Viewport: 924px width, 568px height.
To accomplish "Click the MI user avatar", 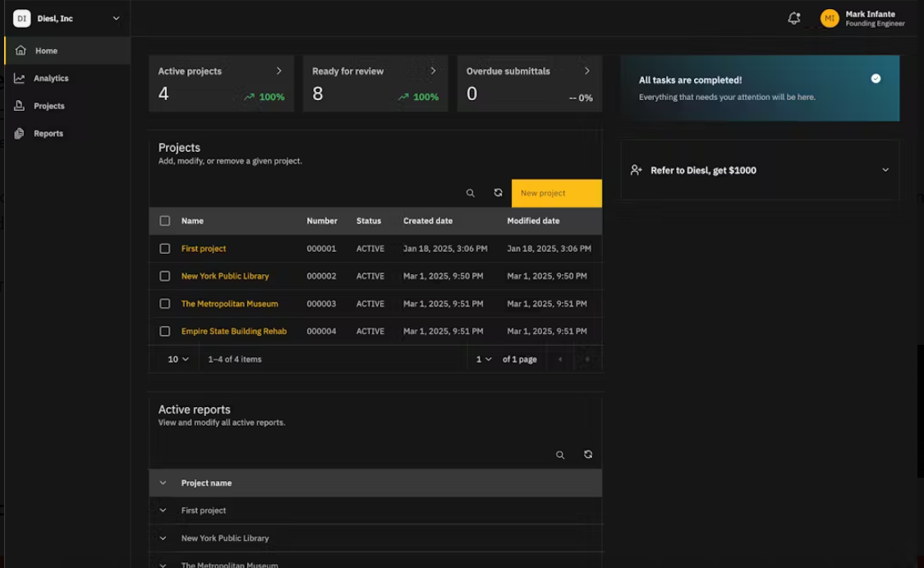I will click(829, 18).
